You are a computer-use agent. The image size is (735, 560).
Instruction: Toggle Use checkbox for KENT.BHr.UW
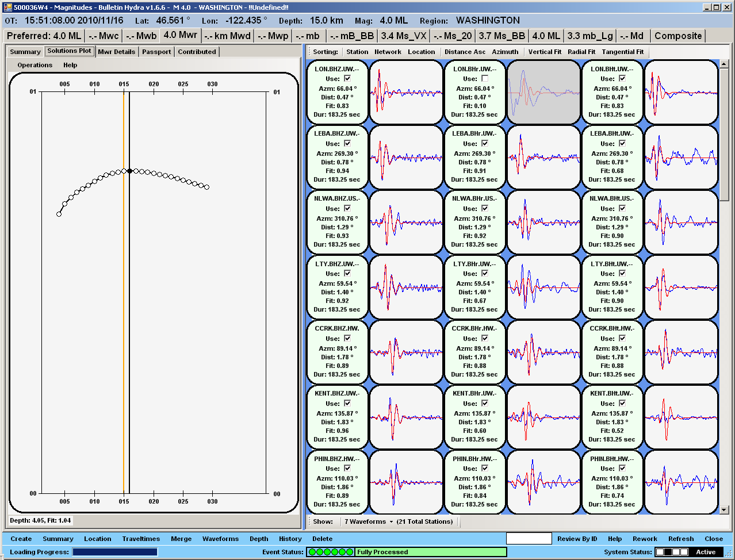(x=485, y=403)
